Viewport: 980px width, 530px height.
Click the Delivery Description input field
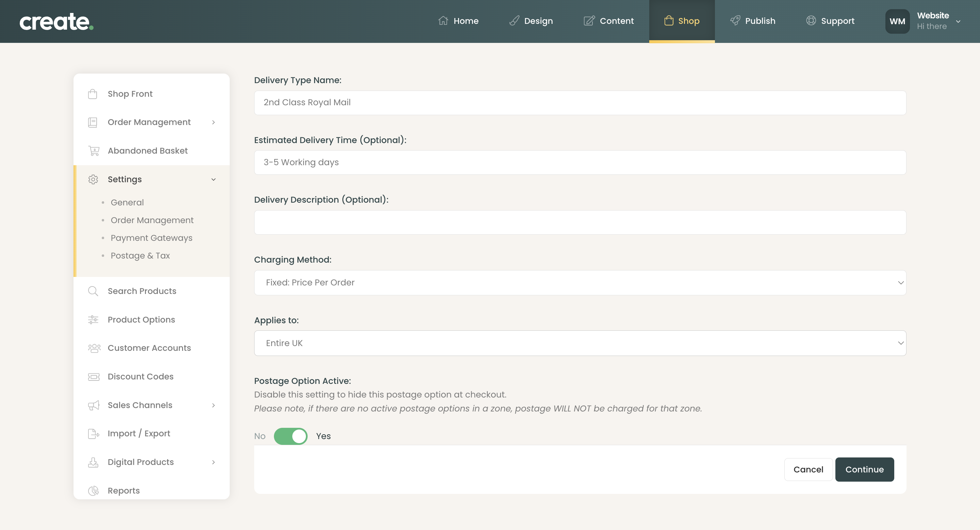580,222
